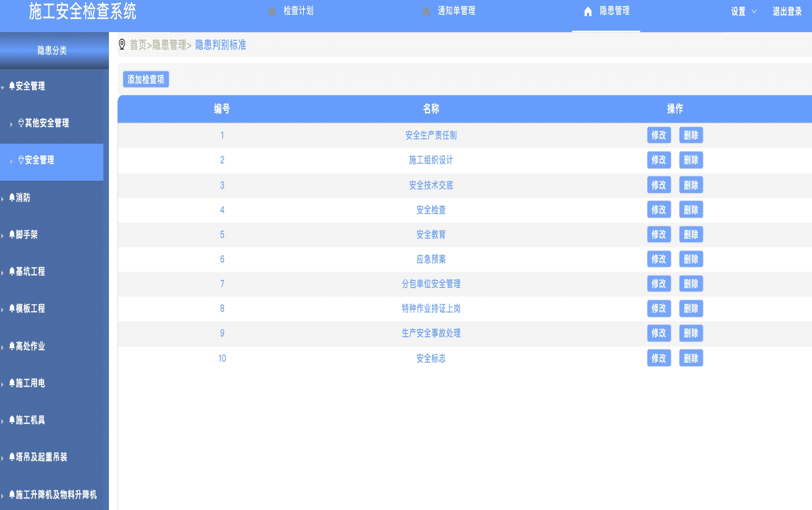Expand the 其他安全管理 arrow
Viewport: 812px width, 510px height.
pos(11,124)
